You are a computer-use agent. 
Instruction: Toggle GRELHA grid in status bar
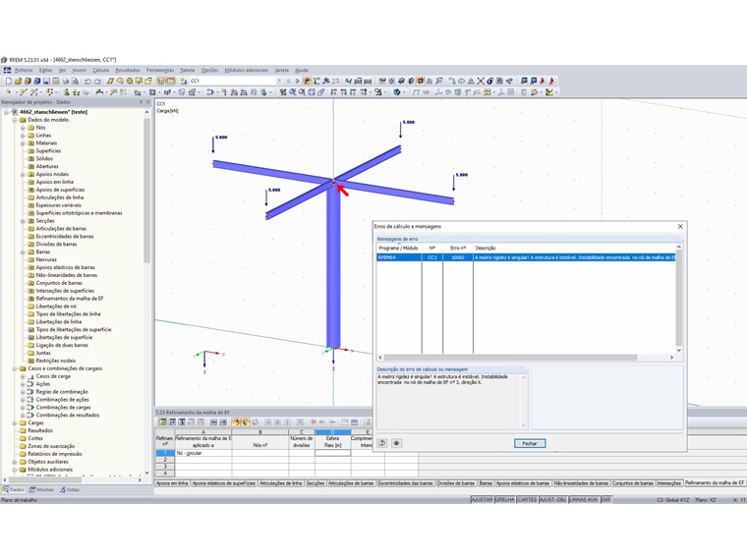coord(505,499)
